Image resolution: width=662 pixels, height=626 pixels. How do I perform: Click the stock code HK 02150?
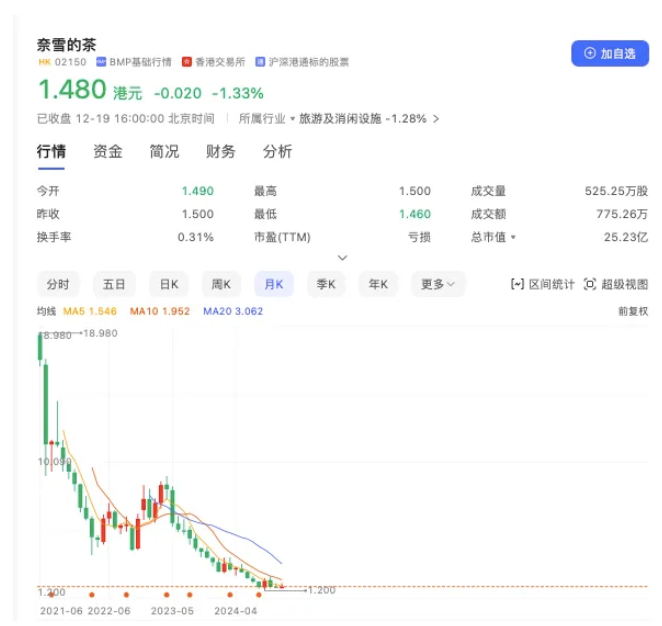pyautogui.click(x=62, y=62)
